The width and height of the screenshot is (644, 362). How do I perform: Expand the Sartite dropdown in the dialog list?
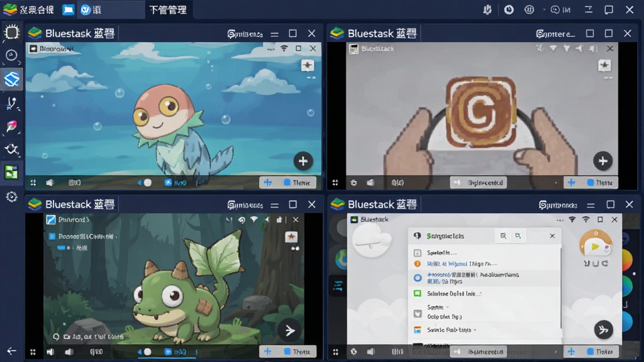point(448,307)
